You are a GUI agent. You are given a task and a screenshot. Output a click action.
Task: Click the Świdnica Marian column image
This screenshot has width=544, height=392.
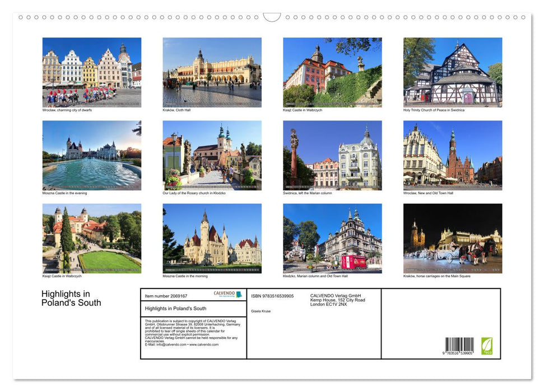pyautogui.click(x=332, y=155)
